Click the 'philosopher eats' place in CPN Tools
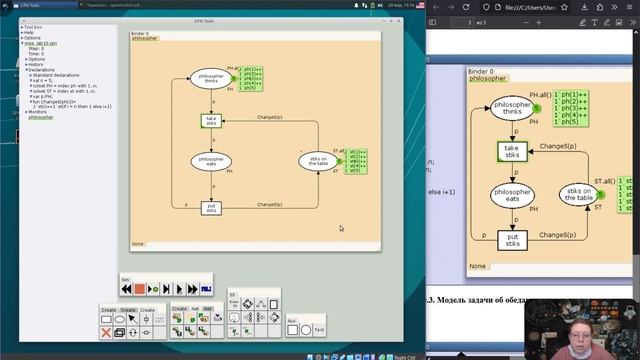Screen dimensions: 640x360 (211, 162)
